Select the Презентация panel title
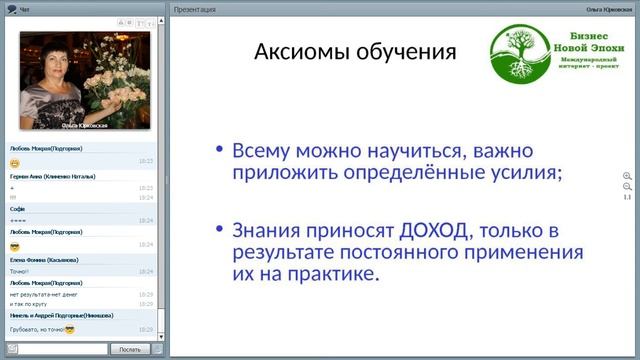This screenshot has height=360, width=640. (195, 9)
